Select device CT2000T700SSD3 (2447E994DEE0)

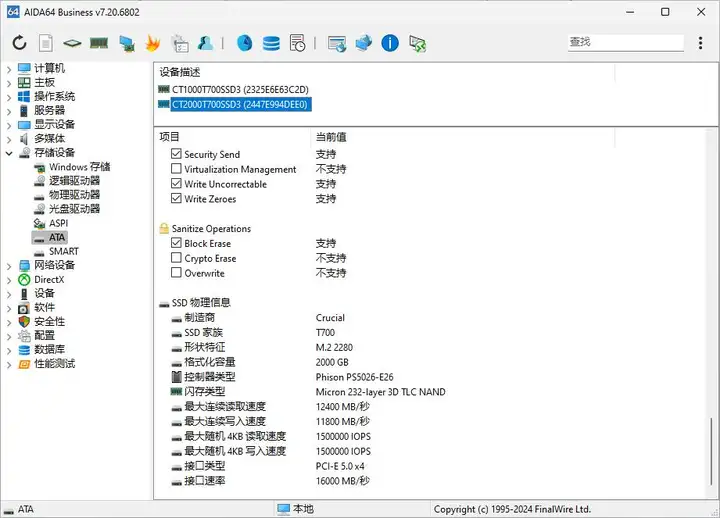tap(240, 104)
